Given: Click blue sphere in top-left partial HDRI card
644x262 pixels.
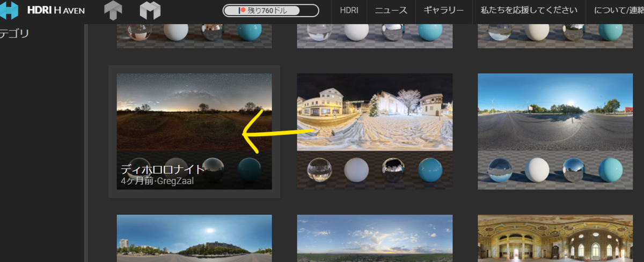Looking at the screenshot, I should 250,32.
